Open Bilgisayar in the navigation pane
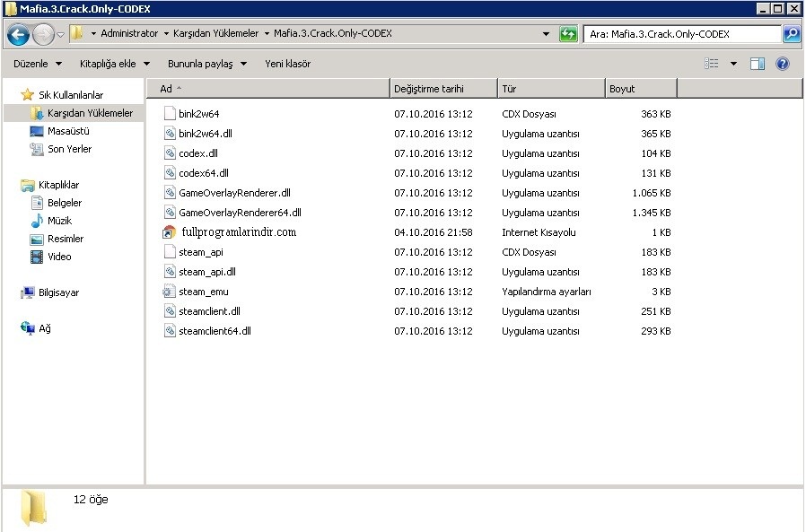806x532 pixels. [58, 292]
